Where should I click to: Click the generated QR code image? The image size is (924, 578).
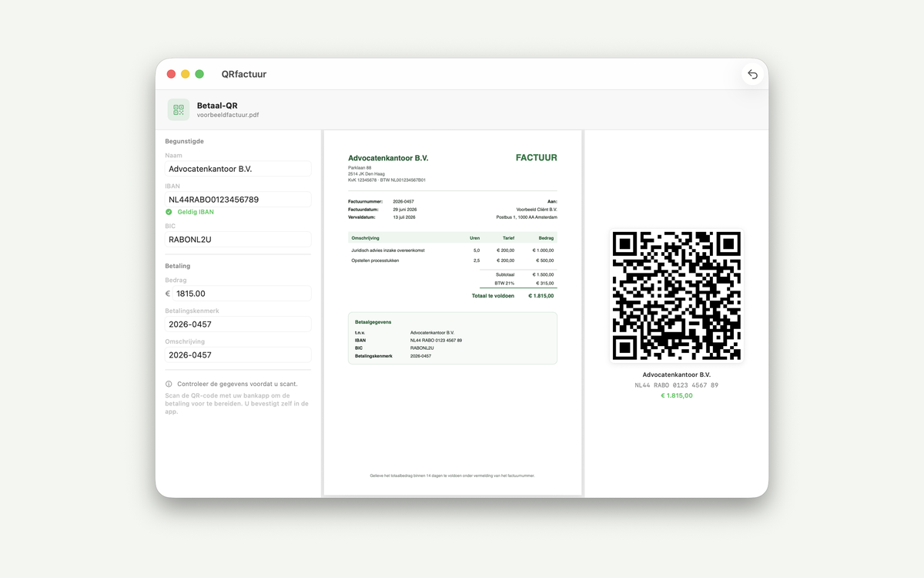(677, 296)
